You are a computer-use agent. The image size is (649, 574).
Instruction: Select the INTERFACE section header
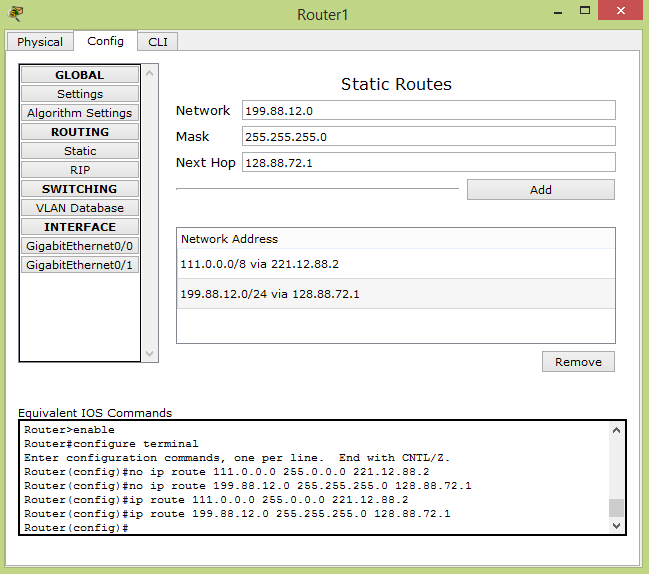tap(80, 227)
